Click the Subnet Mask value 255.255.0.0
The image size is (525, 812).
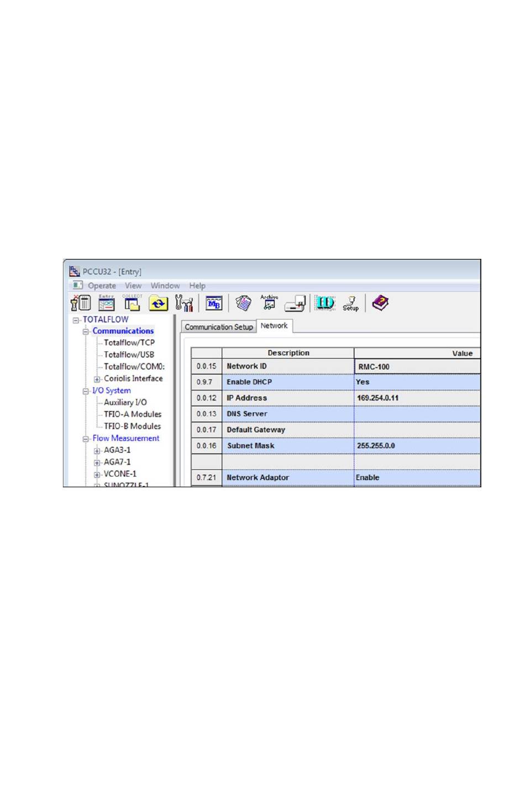click(417, 446)
